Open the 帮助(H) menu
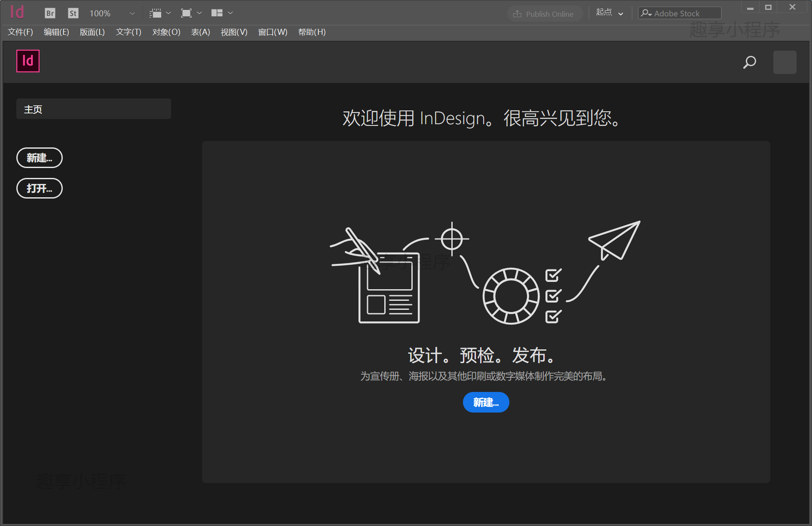This screenshot has height=526, width=812. 312,32
